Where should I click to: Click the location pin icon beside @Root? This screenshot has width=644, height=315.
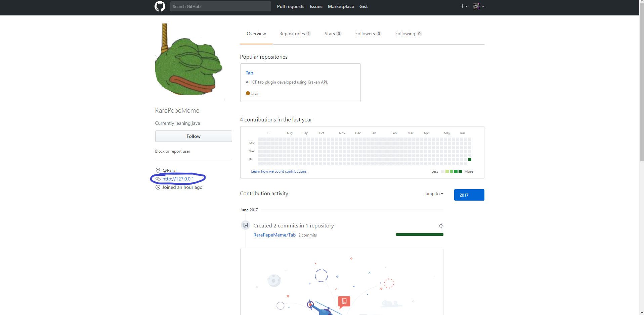pyautogui.click(x=158, y=170)
